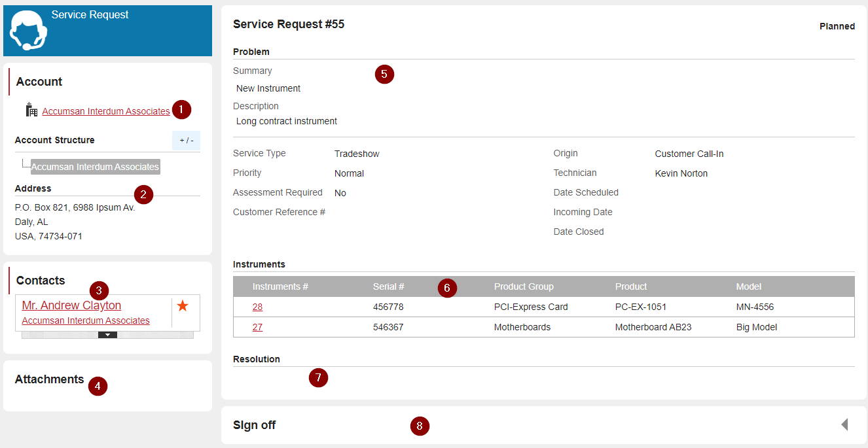Screen dimensions: 868x448
Task: Click the Assessment Required value No
Action: tap(340, 193)
